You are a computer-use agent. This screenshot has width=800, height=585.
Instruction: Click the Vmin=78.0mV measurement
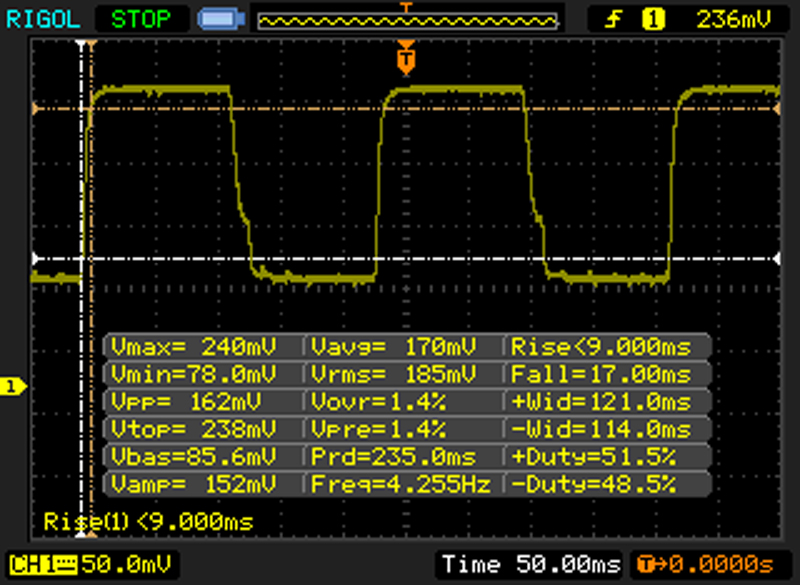coord(193,374)
